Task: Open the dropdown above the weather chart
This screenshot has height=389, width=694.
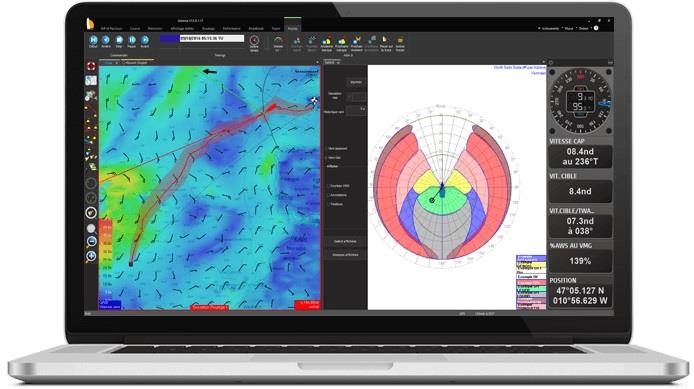Action: click(x=109, y=63)
